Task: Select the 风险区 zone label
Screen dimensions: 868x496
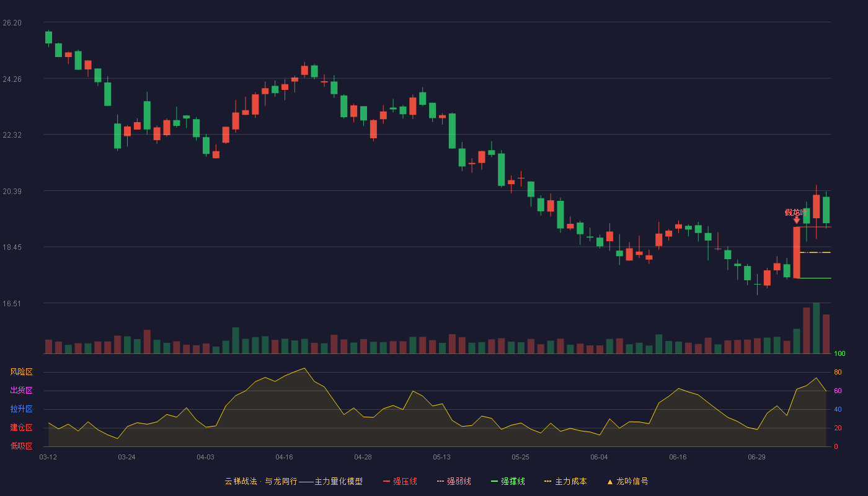Action: click(x=21, y=372)
